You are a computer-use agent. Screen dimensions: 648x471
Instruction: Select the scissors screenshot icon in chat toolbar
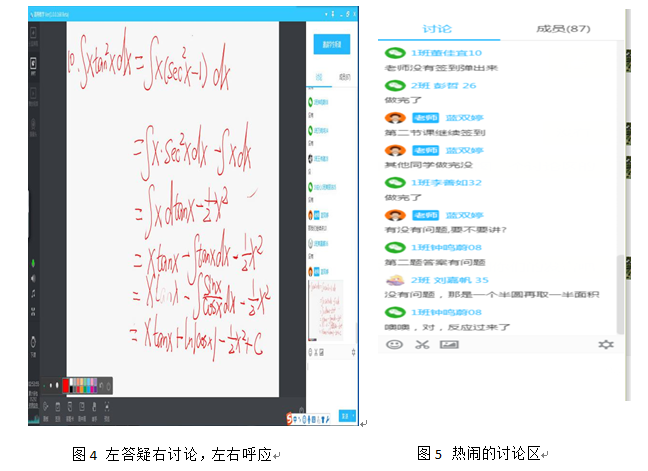[422, 344]
